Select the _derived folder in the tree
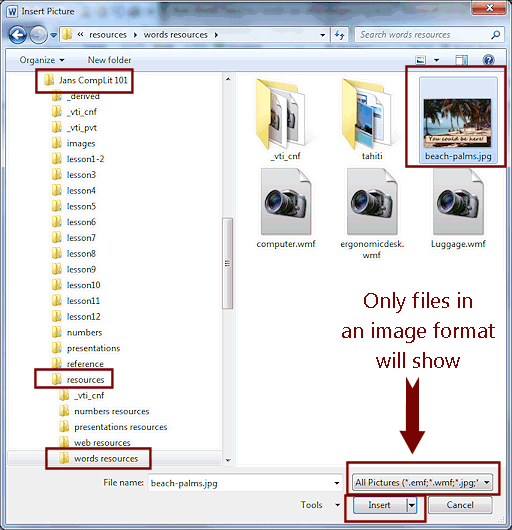The height and width of the screenshot is (530, 512). [76, 96]
